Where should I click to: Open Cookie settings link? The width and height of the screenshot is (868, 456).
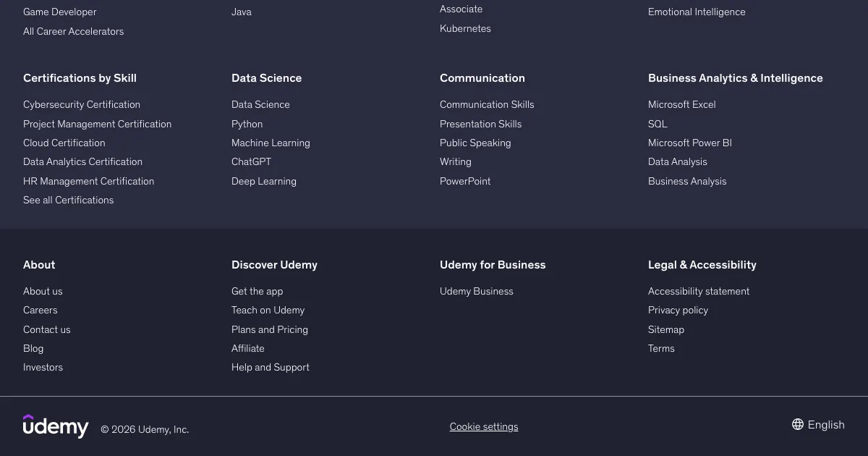coord(484,427)
